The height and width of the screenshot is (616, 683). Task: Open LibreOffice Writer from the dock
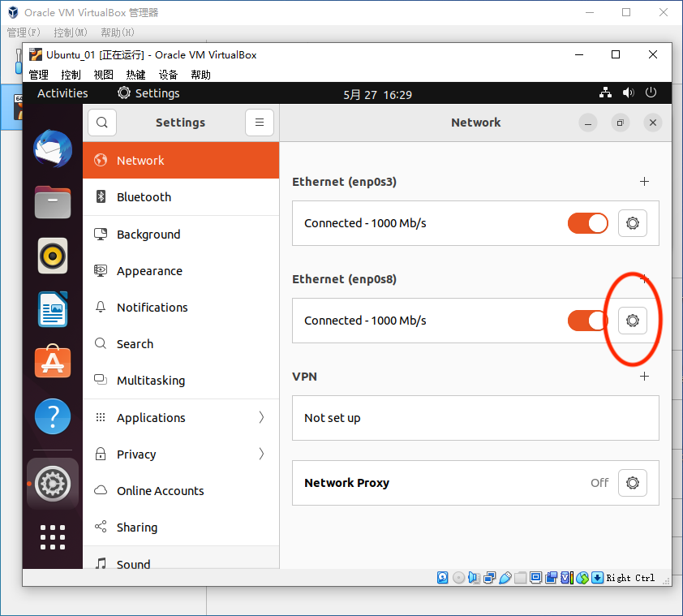(x=53, y=309)
